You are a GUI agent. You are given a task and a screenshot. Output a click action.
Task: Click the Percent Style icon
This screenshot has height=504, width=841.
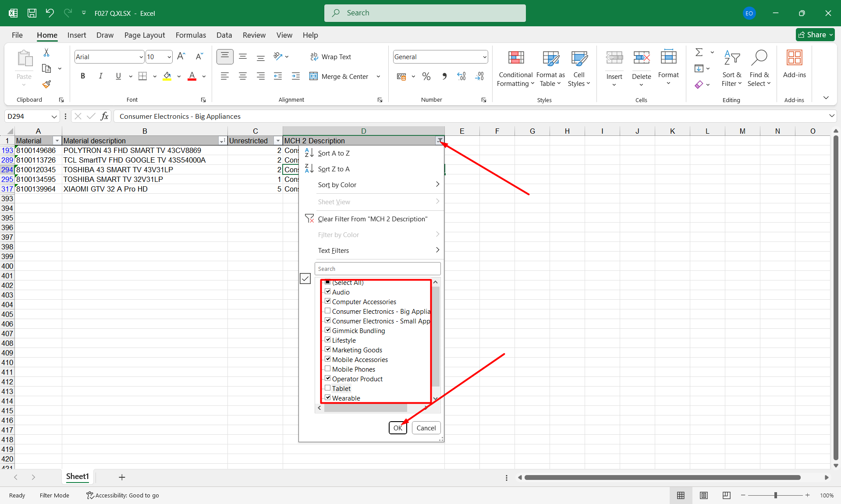coord(426,76)
